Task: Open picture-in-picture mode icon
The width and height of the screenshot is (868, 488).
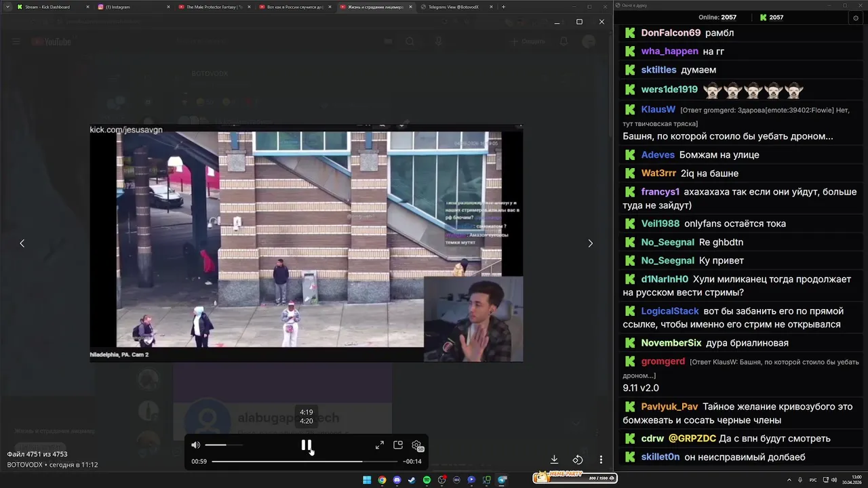Action: pos(398,445)
